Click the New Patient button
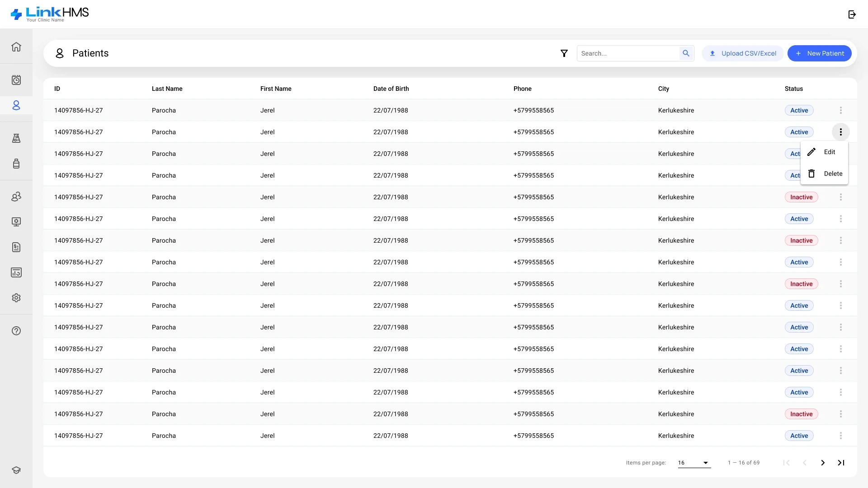This screenshot has width=868, height=488. coord(820,53)
